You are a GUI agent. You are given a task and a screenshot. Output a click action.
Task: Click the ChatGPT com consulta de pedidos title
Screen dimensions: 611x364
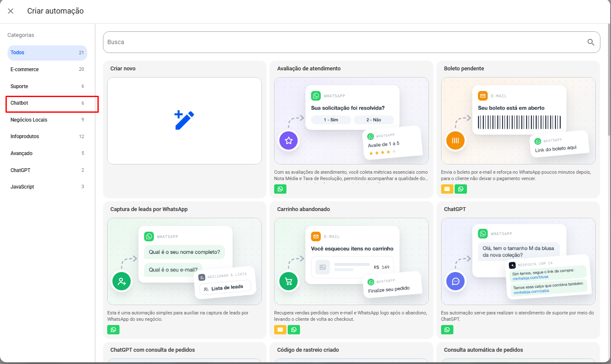(153, 350)
